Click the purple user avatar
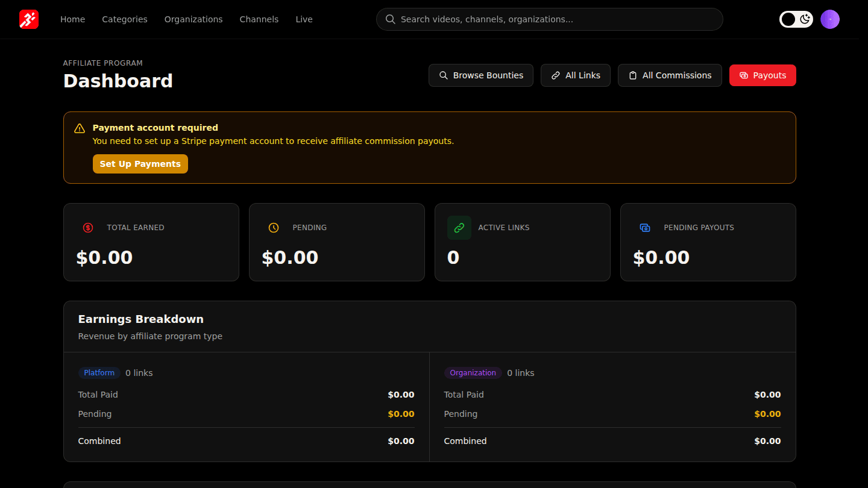 [x=830, y=19]
